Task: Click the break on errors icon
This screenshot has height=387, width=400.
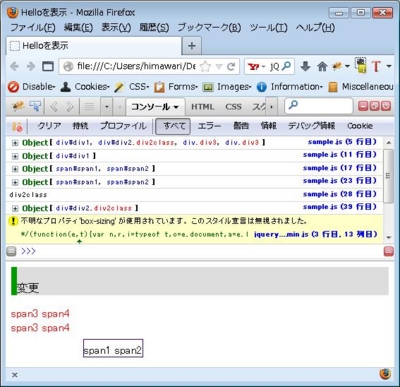Action: pyautogui.click(x=17, y=126)
